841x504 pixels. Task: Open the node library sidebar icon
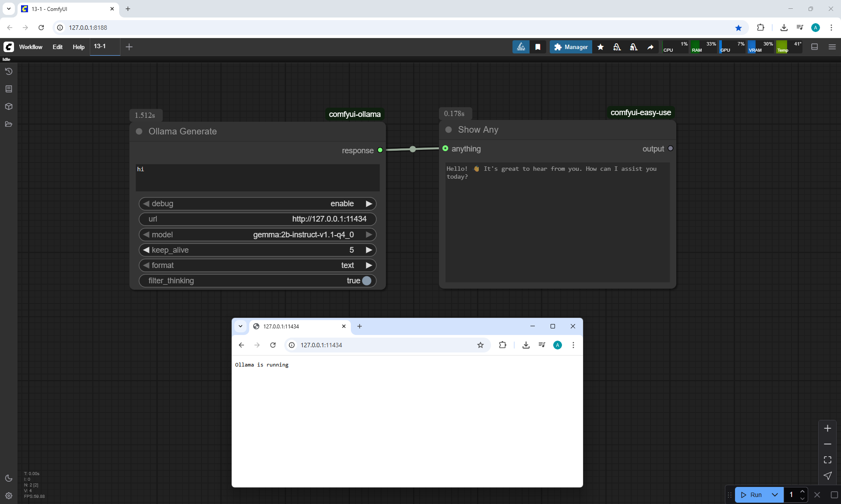coord(8,89)
